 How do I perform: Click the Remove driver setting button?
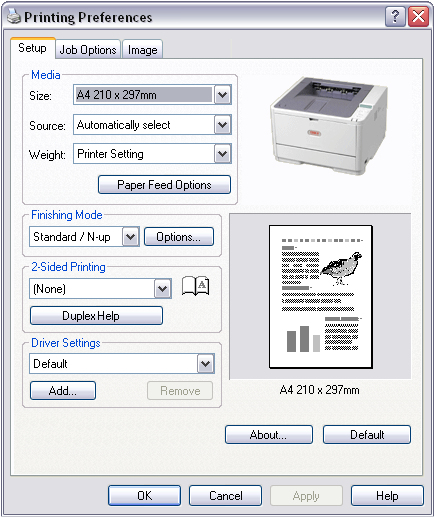[180, 391]
